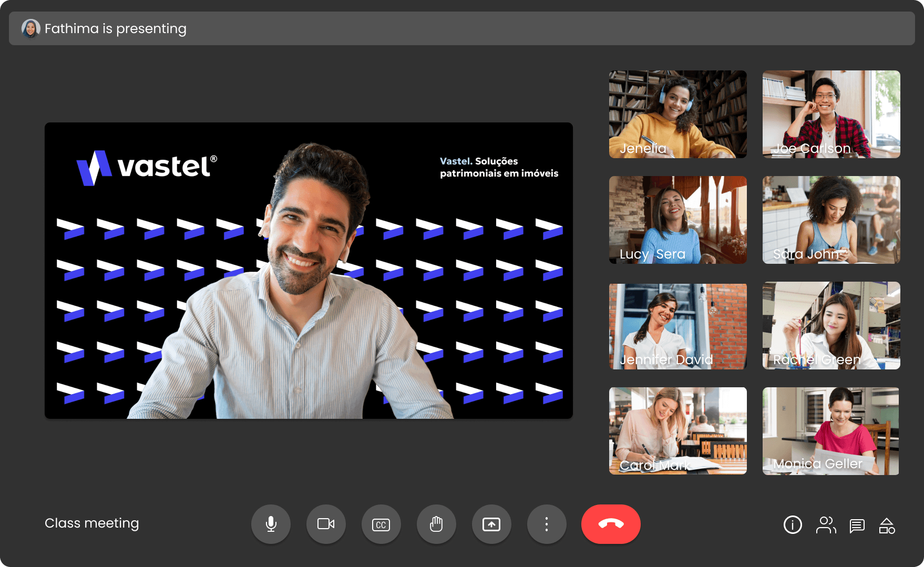Select Monica Geller's video tile
This screenshot has width=924, height=567.
830,431
